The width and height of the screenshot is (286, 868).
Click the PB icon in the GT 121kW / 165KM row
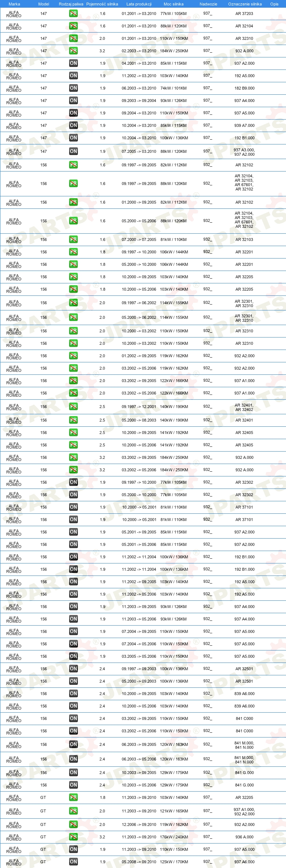click(x=74, y=811)
